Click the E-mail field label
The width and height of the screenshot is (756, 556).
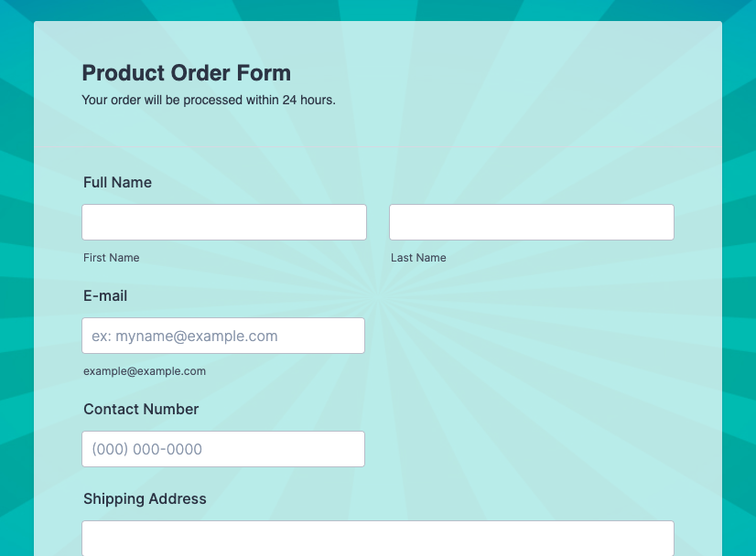tap(105, 296)
